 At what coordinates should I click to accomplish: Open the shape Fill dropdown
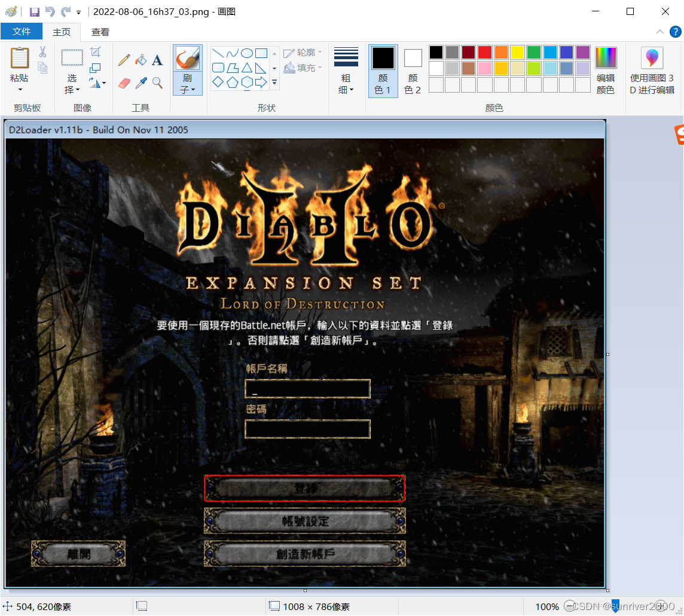point(303,68)
